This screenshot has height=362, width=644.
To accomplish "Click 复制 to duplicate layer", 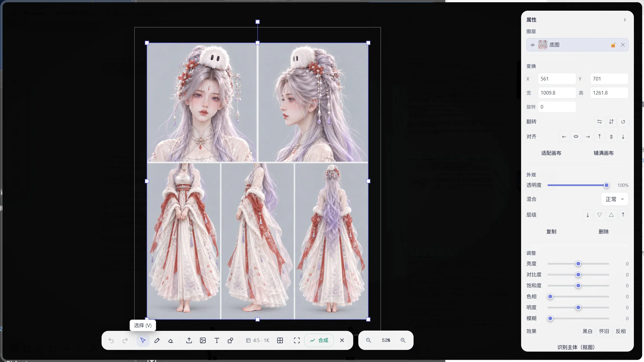I will point(551,232).
